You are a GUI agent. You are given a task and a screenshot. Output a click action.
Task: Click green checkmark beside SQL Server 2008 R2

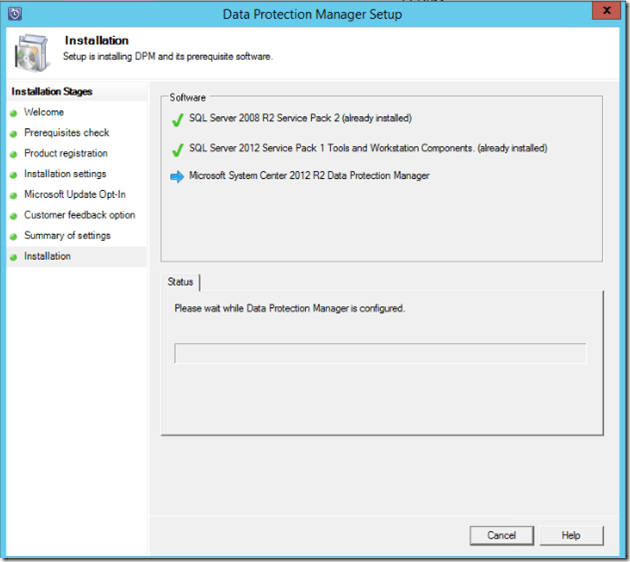click(x=177, y=119)
